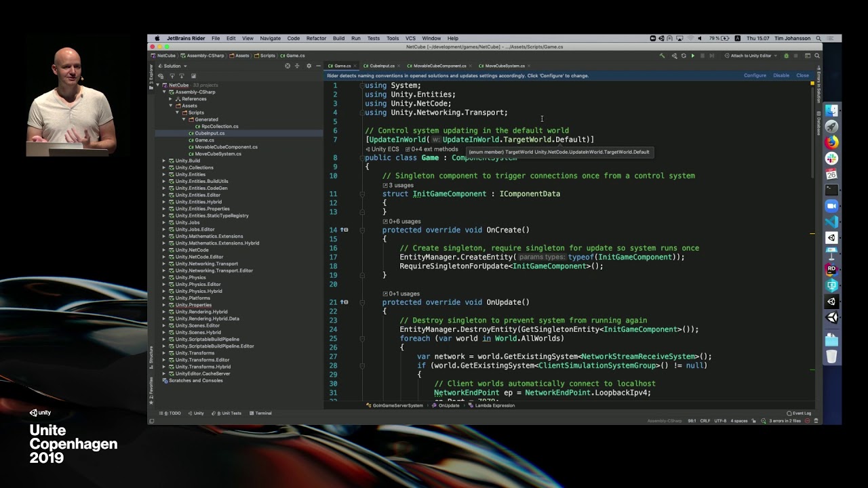
Task: Open Solution panel settings gear
Action: [x=309, y=66]
